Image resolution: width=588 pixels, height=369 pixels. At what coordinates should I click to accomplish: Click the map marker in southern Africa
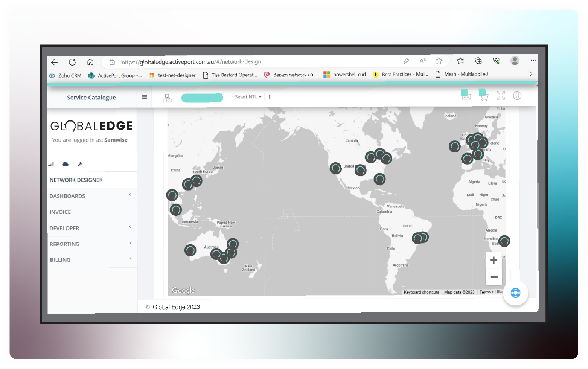(504, 241)
